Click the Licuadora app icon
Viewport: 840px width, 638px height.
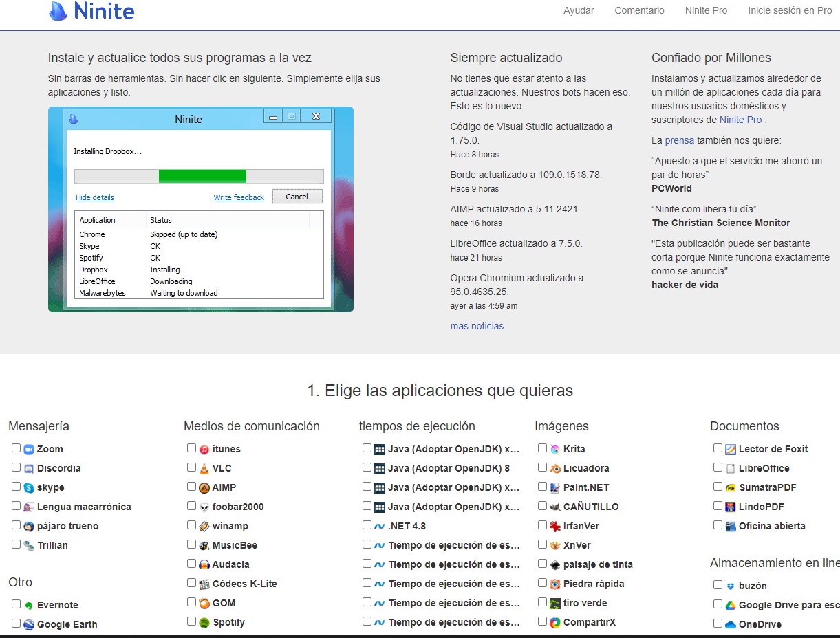tap(555, 468)
